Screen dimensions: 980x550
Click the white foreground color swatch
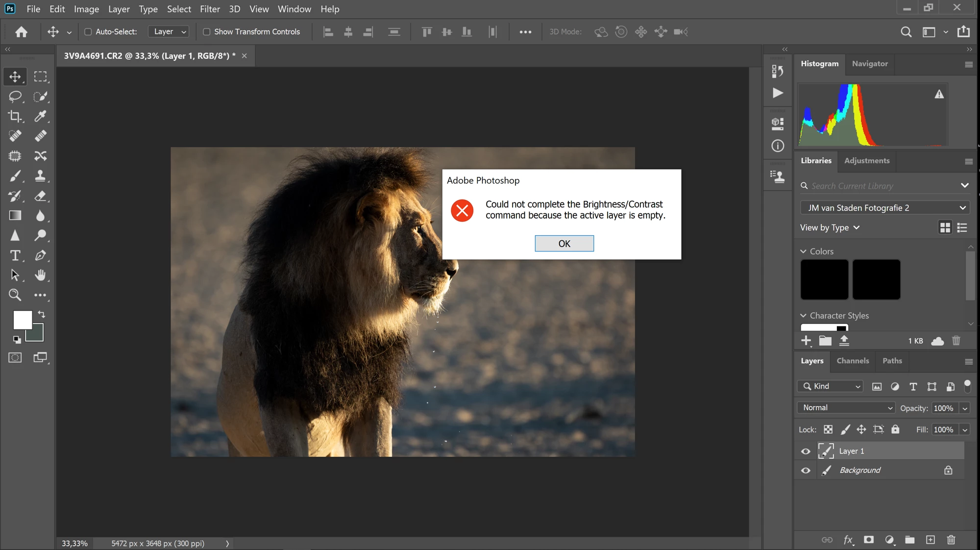tap(22, 320)
